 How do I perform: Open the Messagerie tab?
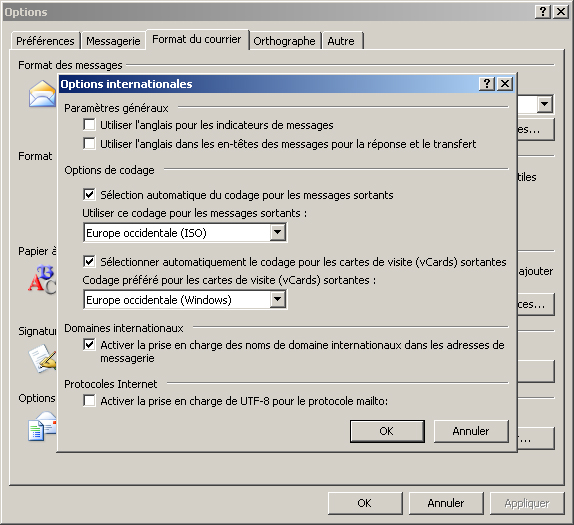click(113, 41)
